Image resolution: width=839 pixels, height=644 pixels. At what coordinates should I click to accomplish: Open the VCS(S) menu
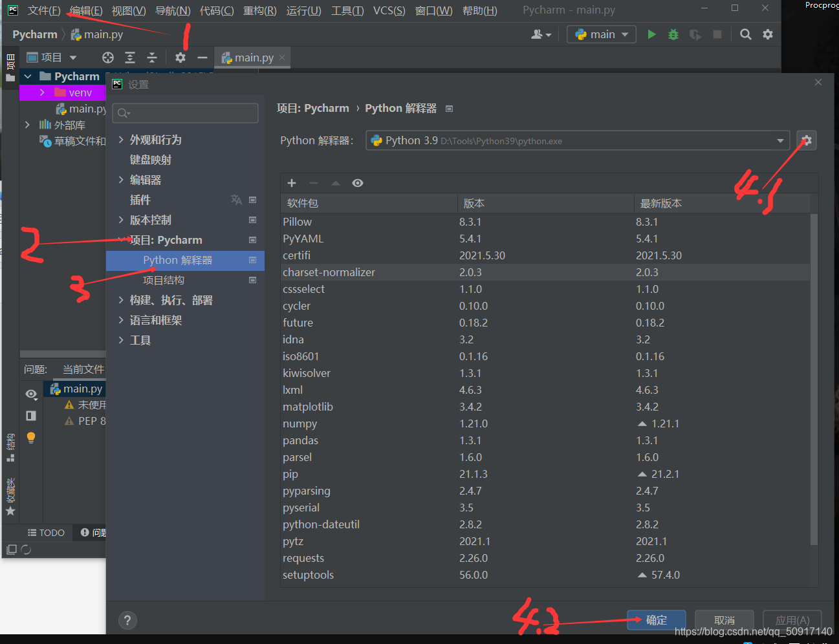coord(389,10)
